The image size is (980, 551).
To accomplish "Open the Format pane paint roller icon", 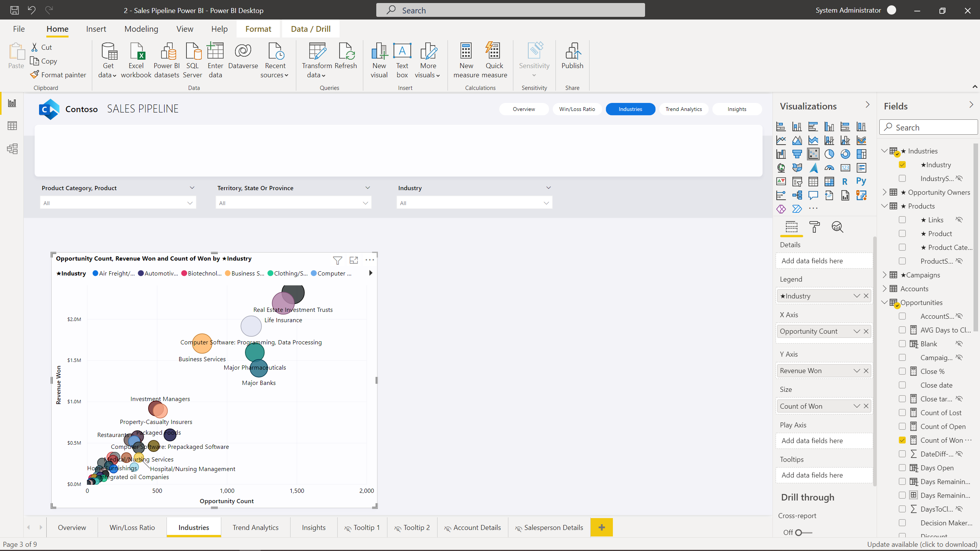I will (814, 227).
